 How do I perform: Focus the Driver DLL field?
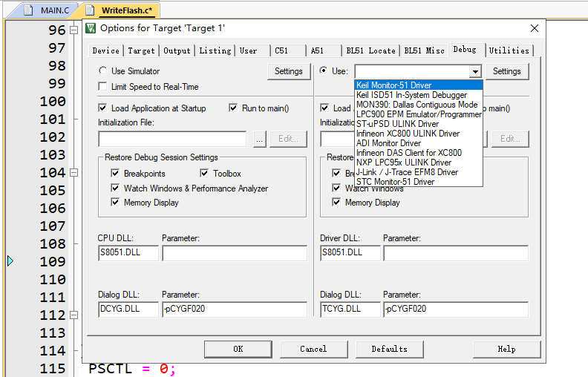[350, 253]
